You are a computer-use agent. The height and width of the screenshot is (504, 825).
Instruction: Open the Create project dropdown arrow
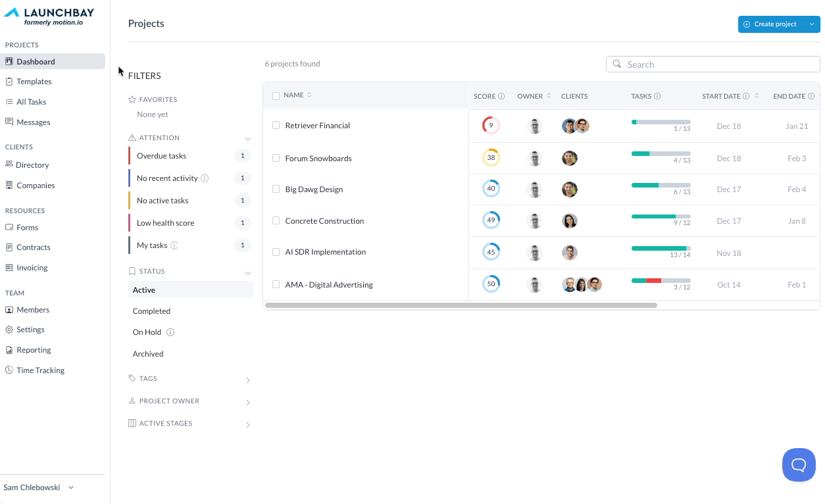click(811, 24)
